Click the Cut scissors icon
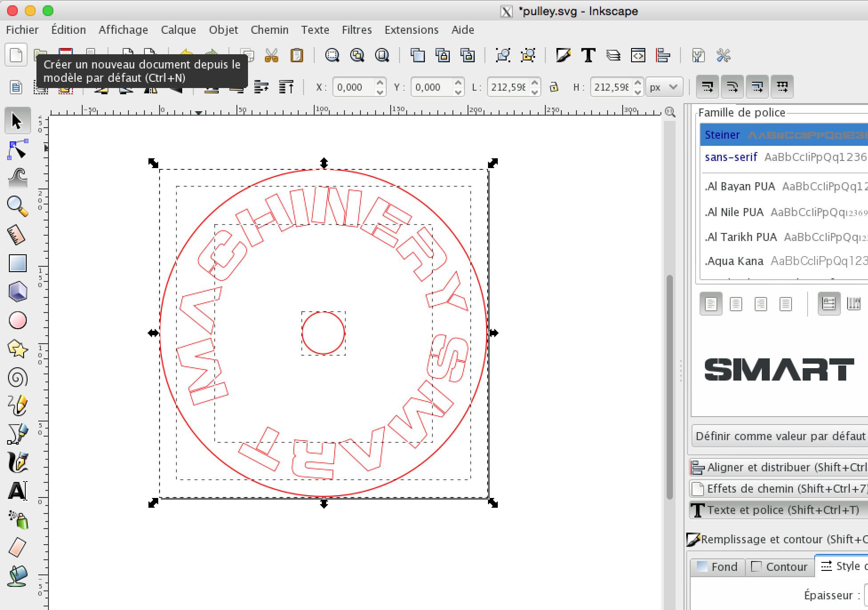 point(271,56)
